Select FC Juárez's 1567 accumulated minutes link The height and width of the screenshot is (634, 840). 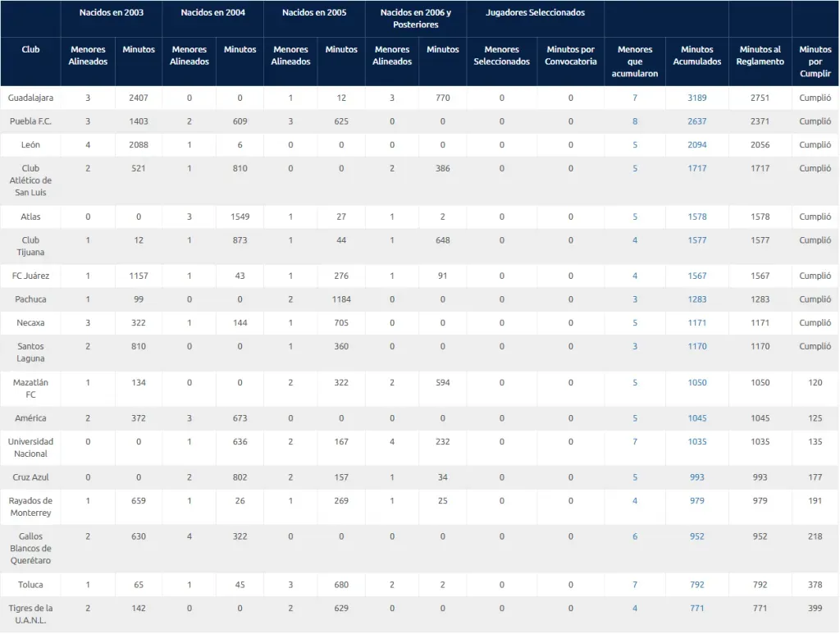(696, 276)
